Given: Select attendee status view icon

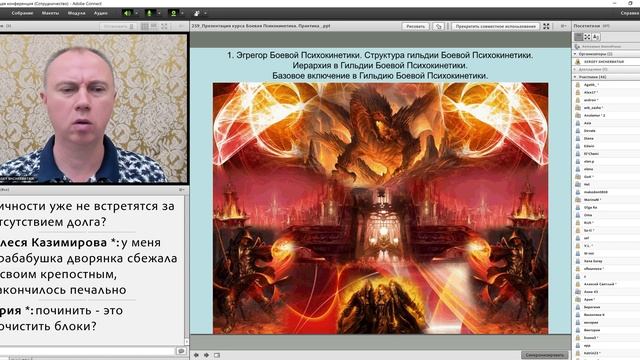Looking at the screenshot, I should coord(596,37).
